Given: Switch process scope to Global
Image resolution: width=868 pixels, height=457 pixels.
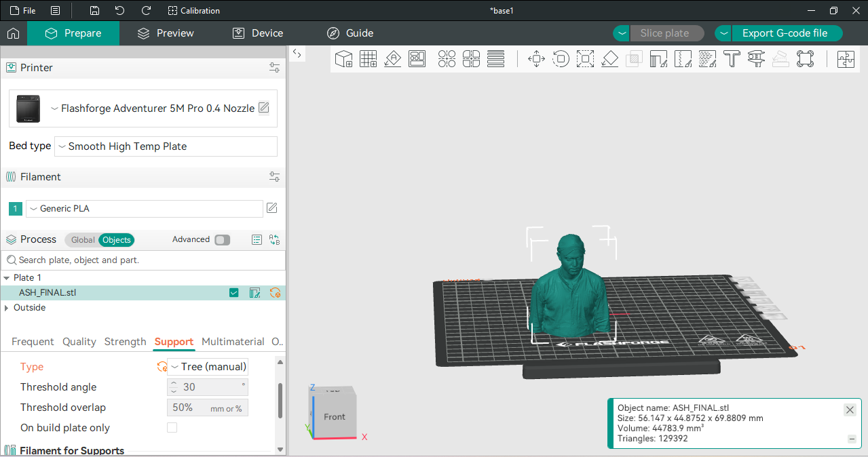Looking at the screenshot, I should (x=83, y=240).
